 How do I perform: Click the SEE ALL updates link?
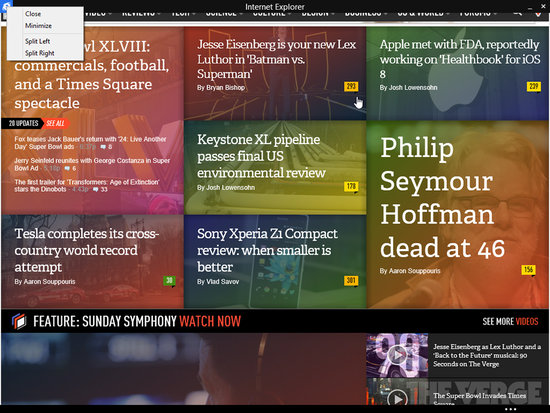tap(55, 123)
